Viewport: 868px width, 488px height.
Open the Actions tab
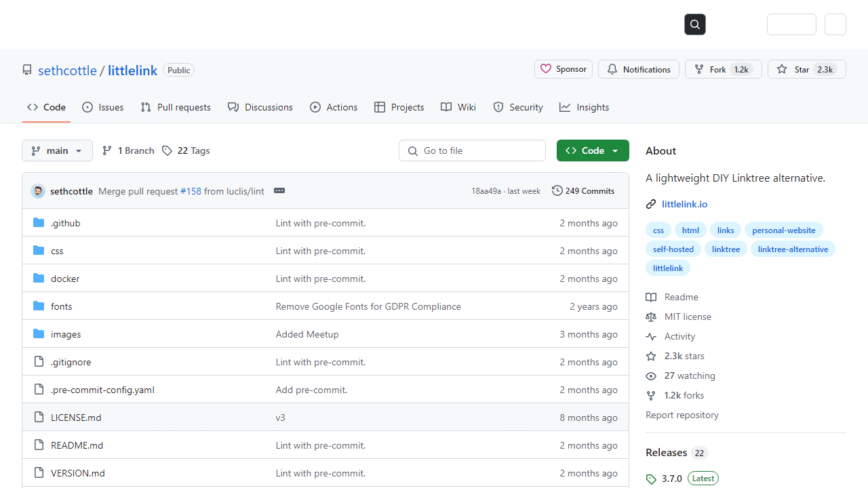334,107
